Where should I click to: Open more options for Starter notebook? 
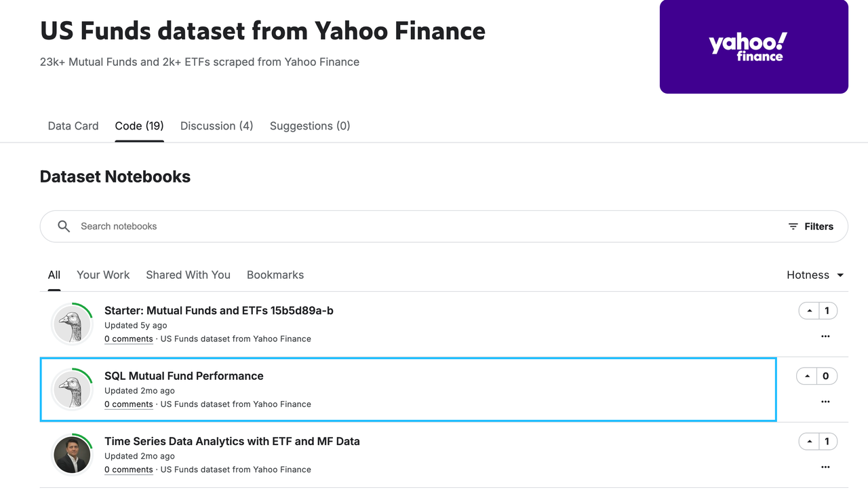coord(825,337)
